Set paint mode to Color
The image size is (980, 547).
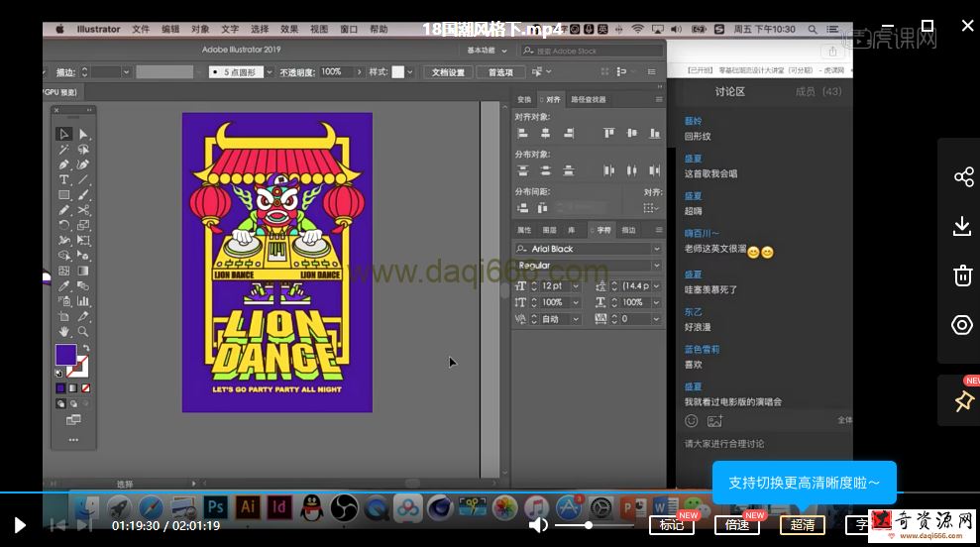[x=60, y=388]
